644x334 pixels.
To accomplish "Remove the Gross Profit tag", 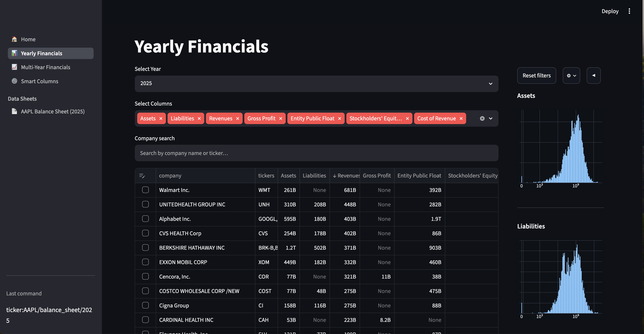I will [280, 118].
